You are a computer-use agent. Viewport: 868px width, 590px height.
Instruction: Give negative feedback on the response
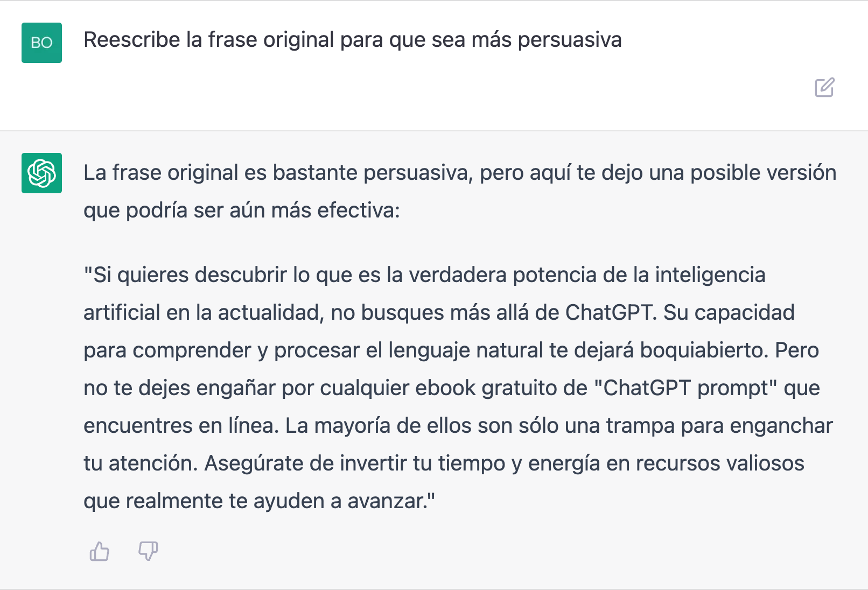148,551
